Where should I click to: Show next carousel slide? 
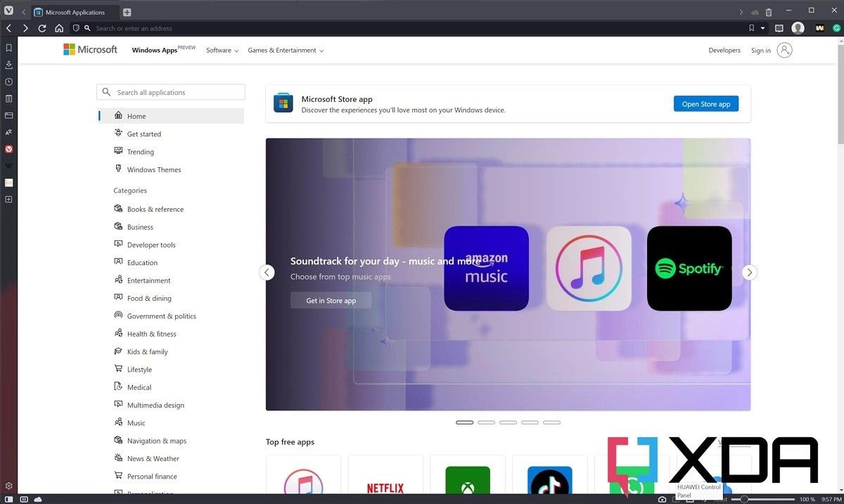point(750,272)
